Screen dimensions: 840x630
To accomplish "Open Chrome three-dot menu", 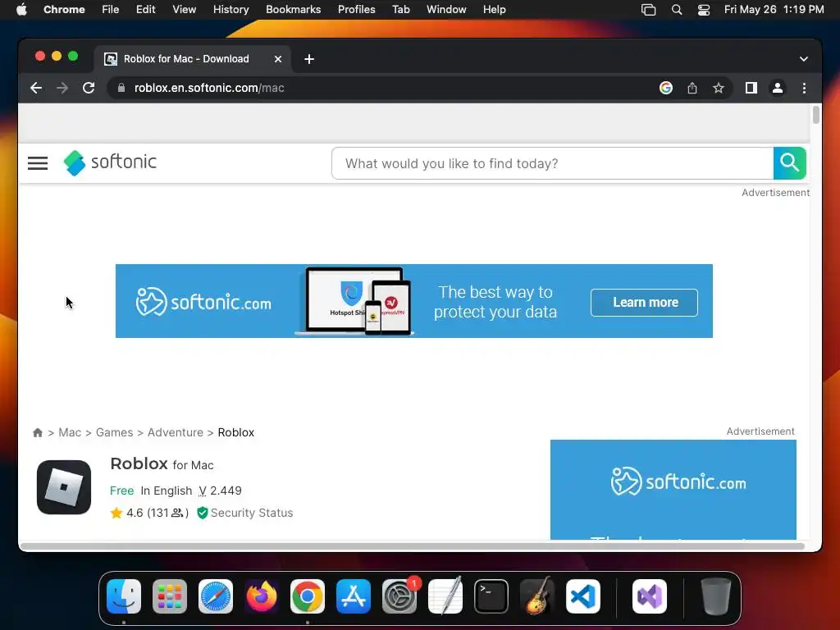I will (804, 88).
